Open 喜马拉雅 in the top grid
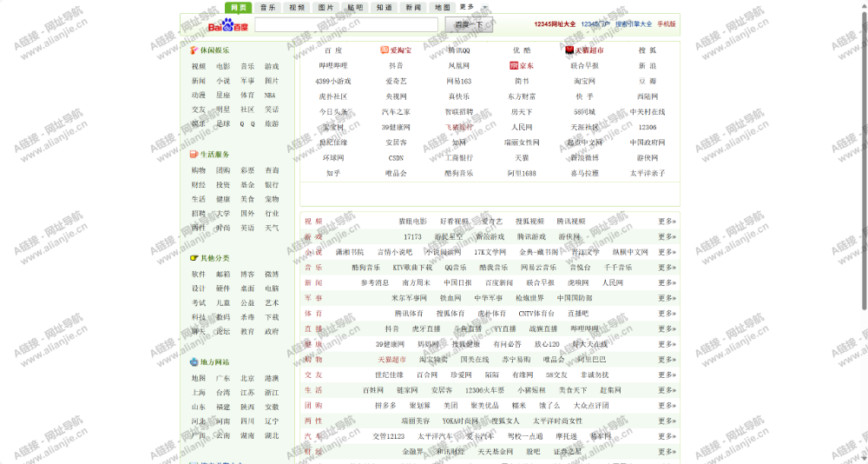Image resolution: width=868 pixels, height=464 pixels. point(584,174)
